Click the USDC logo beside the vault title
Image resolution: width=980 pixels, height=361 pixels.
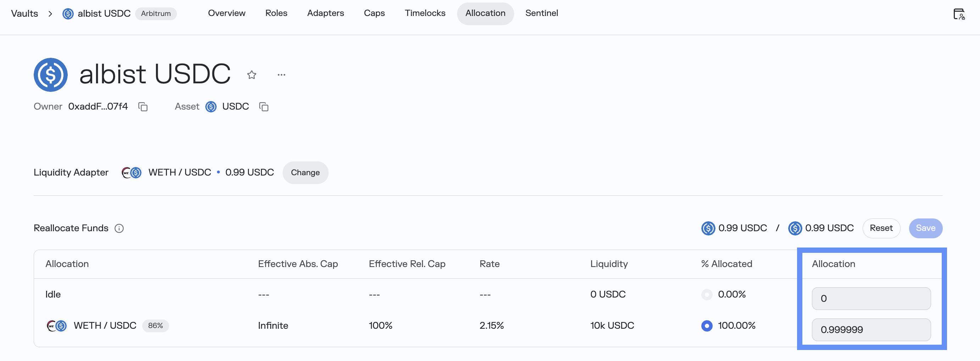click(51, 75)
